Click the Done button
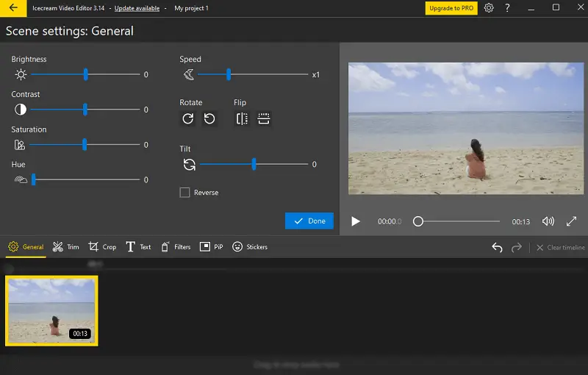This screenshot has width=588, height=375. click(x=309, y=221)
